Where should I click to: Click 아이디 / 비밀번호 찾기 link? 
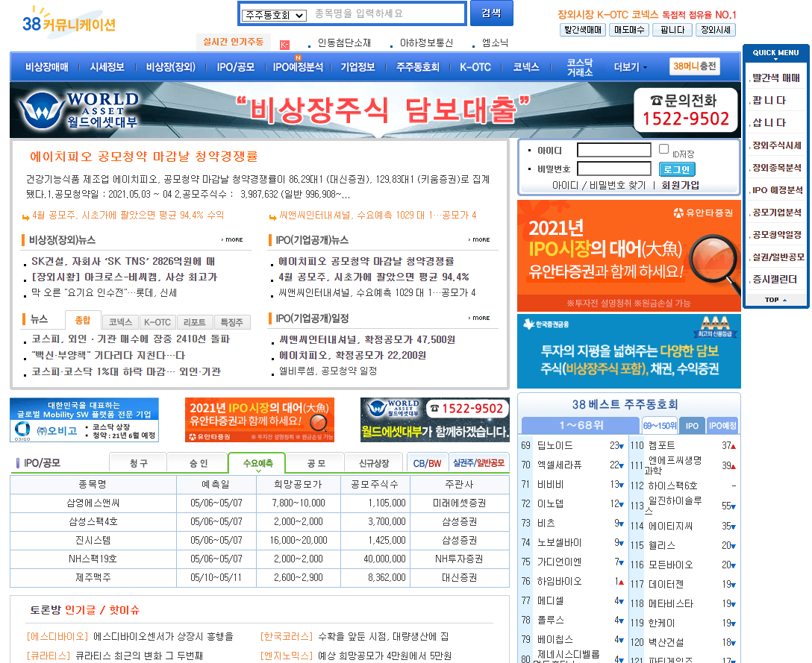point(599,185)
